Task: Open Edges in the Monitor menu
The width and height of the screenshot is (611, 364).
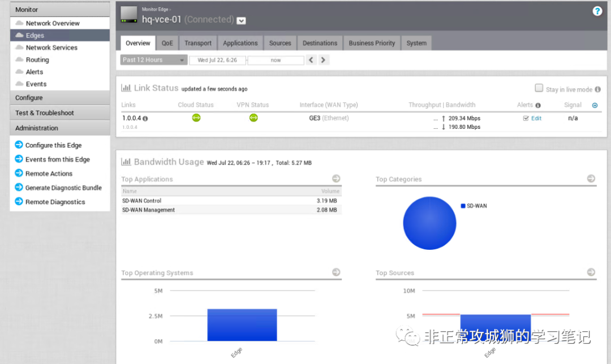Action: tap(60, 36)
